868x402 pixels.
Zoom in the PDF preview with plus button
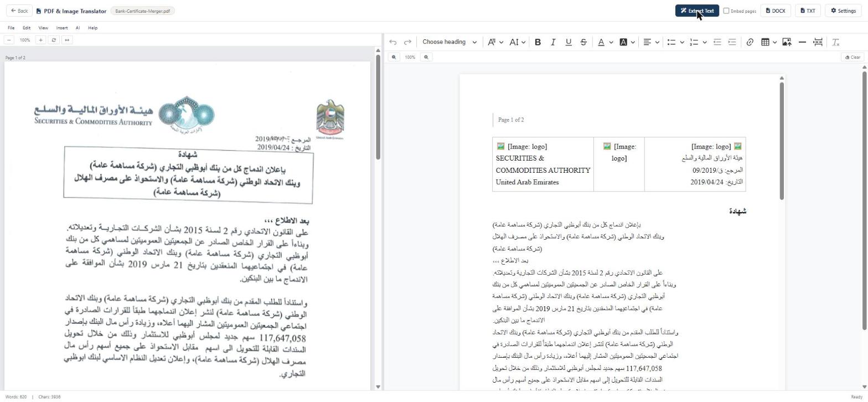[40, 40]
